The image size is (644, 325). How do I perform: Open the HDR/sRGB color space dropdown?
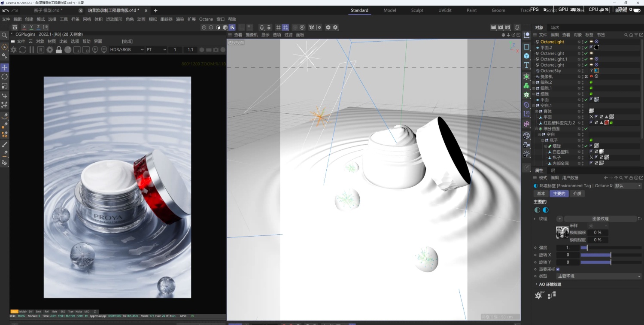127,50
